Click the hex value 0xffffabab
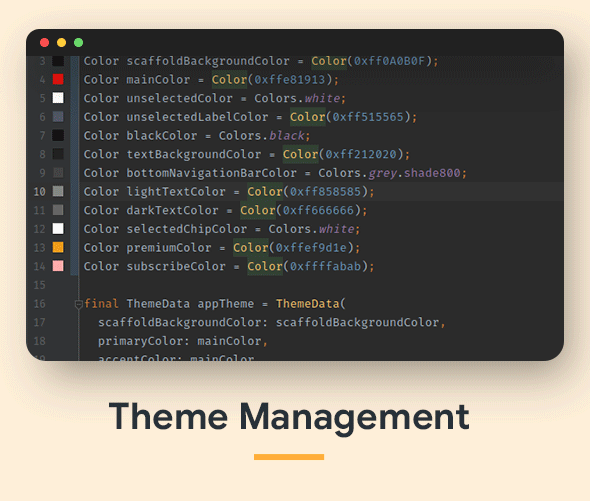Viewport: 590px width, 501px height. click(x=325, y=266)
